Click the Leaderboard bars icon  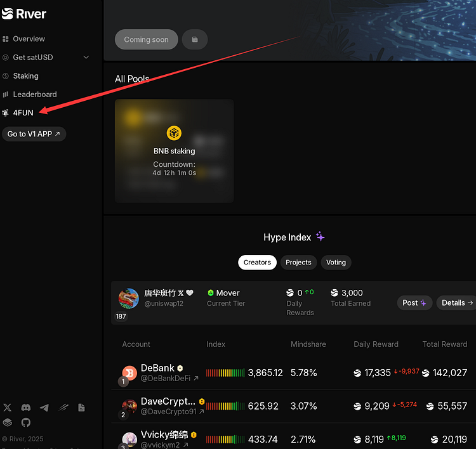point(6,94)
